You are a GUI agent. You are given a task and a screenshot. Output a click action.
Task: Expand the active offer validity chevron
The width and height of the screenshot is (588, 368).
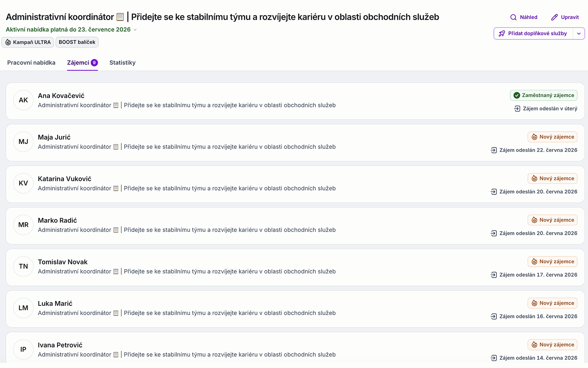coord(135,30)
